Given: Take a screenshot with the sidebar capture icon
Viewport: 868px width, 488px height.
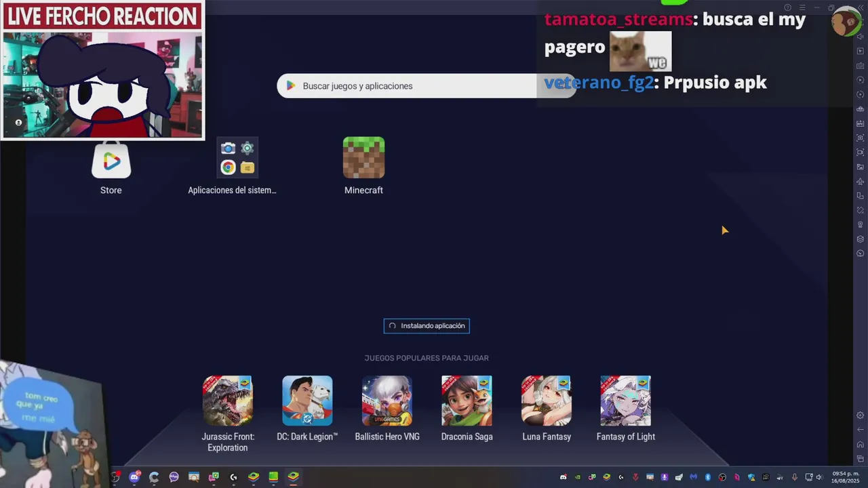Looking at the screenshot, I should [861, 138].
